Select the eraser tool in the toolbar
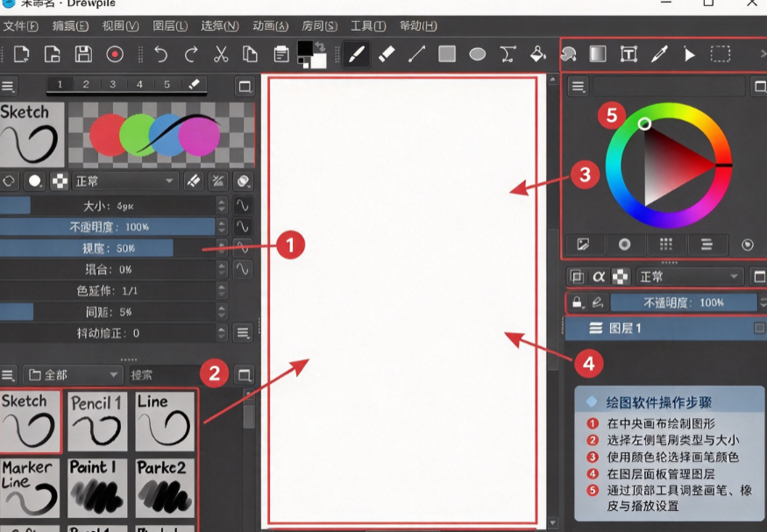The width and height of the screenshot is (767, 532). 387,53
